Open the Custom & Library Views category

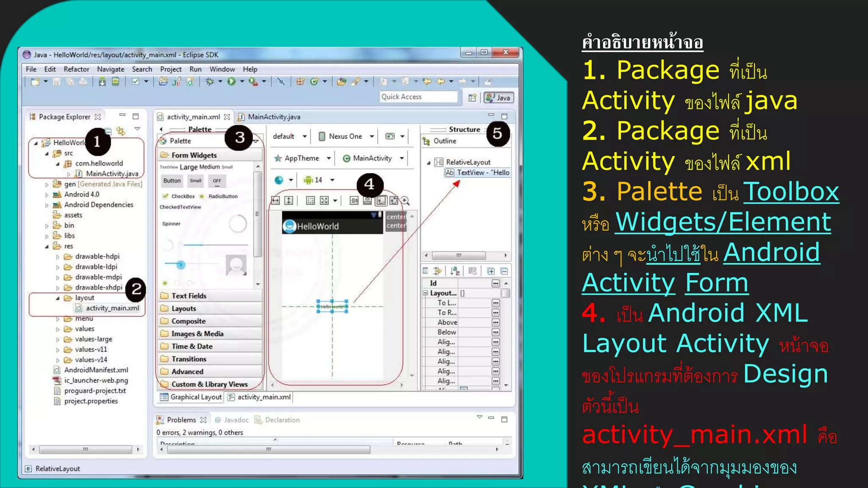click(210, 384)
